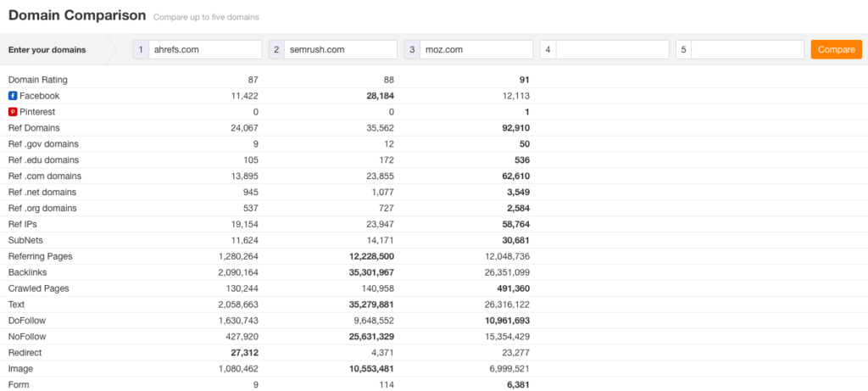
Task: Click the Referring Pages value 12,228,500
Action: pyautogui.click(x=373, y=256)
